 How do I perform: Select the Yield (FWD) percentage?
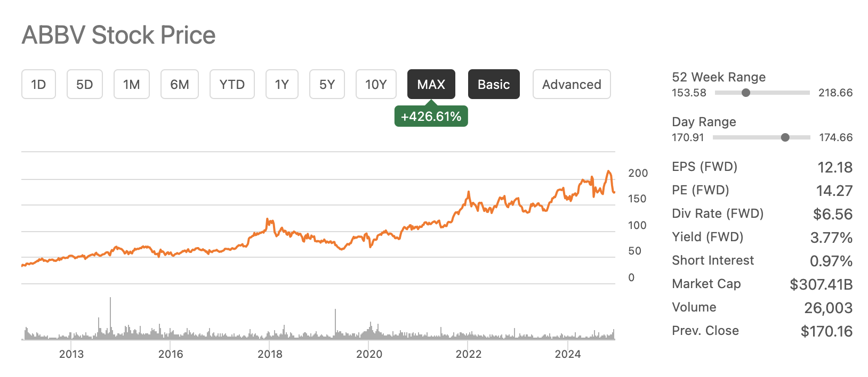832,237
